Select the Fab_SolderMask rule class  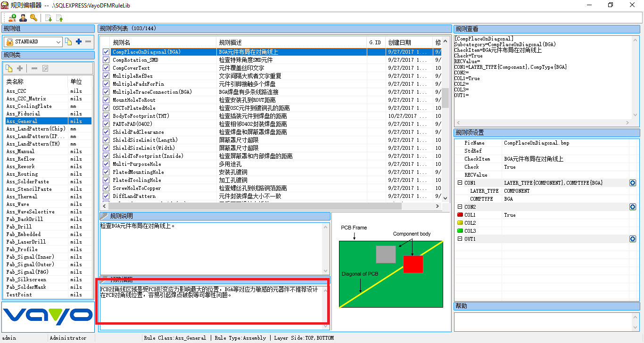tap(26, 287)
